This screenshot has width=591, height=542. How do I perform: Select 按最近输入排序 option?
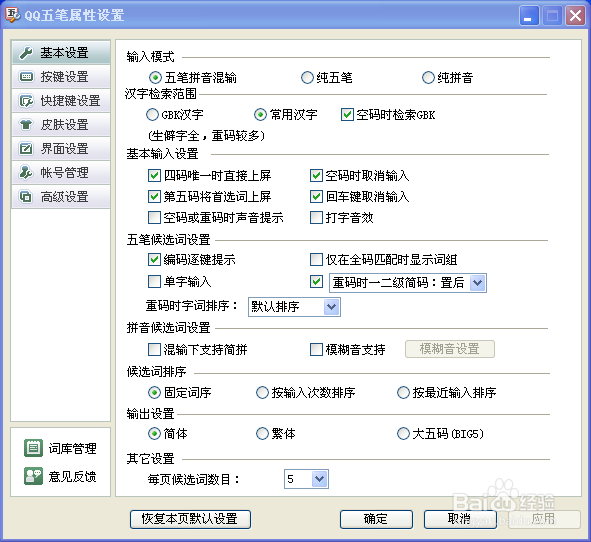tap(403, 393)
